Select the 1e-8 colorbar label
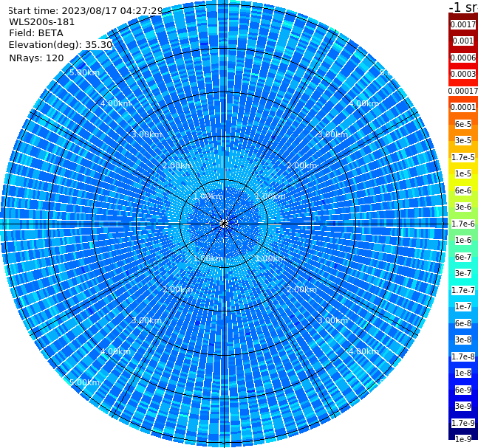The width and height of the screenshot is (478, 448). [x=463, y=373]
